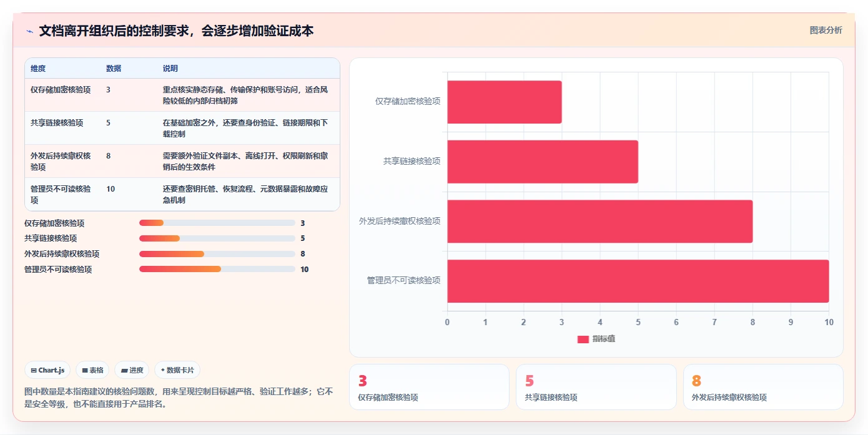Image resolution: width=868 pixels, height=435 pixels.
Task: Click table value 8 for 外发后持续撤权
Action: click(109, 155)
